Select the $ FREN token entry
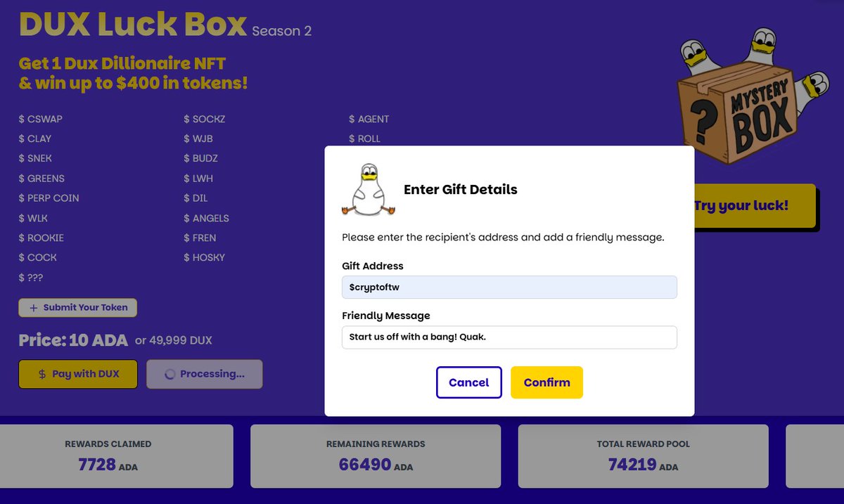Screen dimensions: 844x504 200,238
